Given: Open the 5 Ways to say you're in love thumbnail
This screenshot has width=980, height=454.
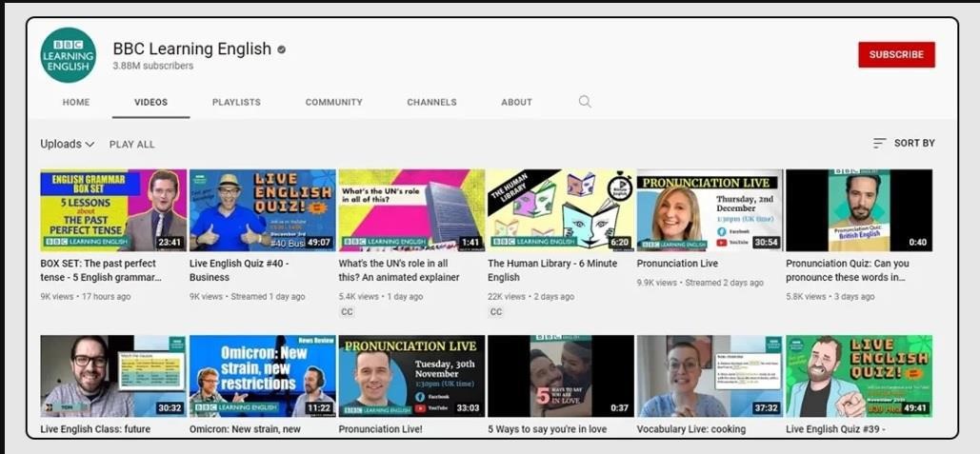Looking at the screenshot, I should coord(560,375).
